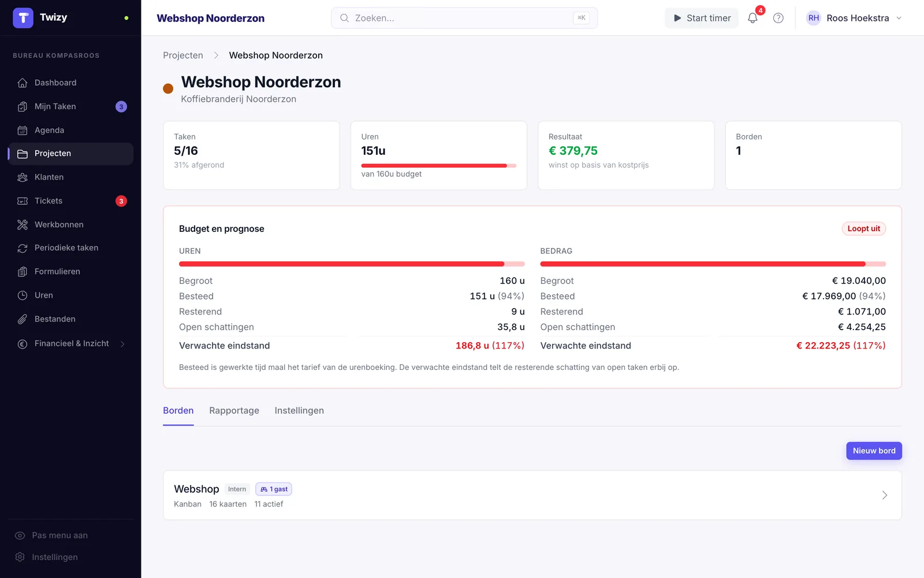Click the Periodieke taken refresh icon

click(23, 248)
